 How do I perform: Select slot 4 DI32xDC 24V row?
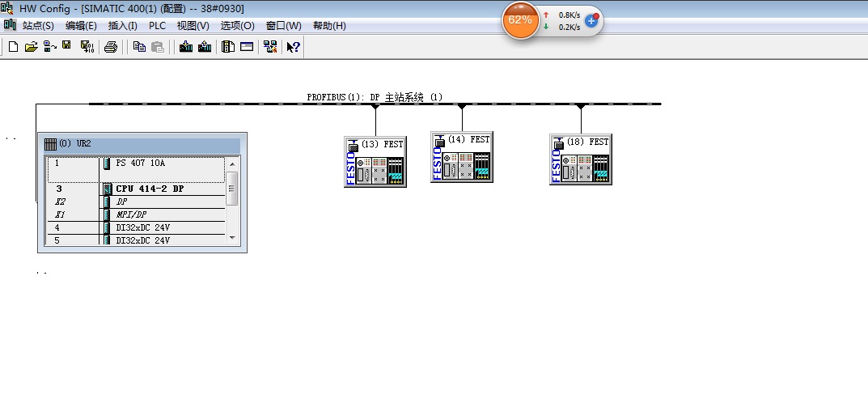136,227
